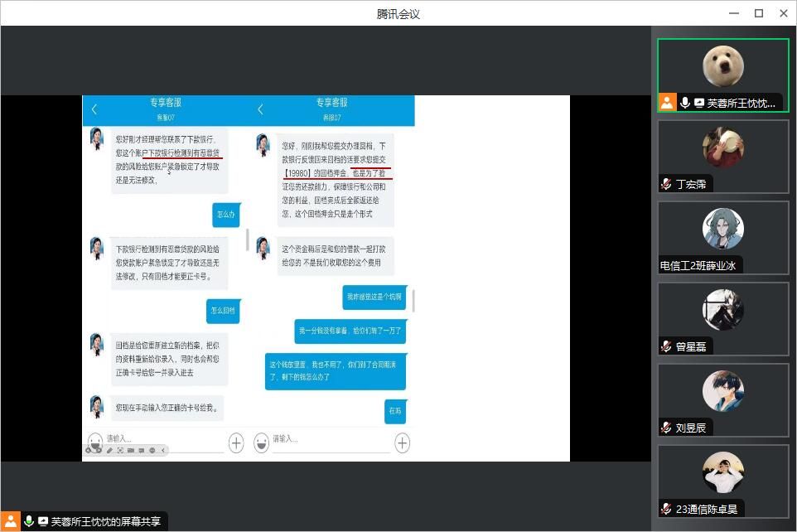Image resolution: width=797 pixels, height=532 pixels.
Task: Click the 怎么办 chat bubble
Action: (x=226, y=214)
